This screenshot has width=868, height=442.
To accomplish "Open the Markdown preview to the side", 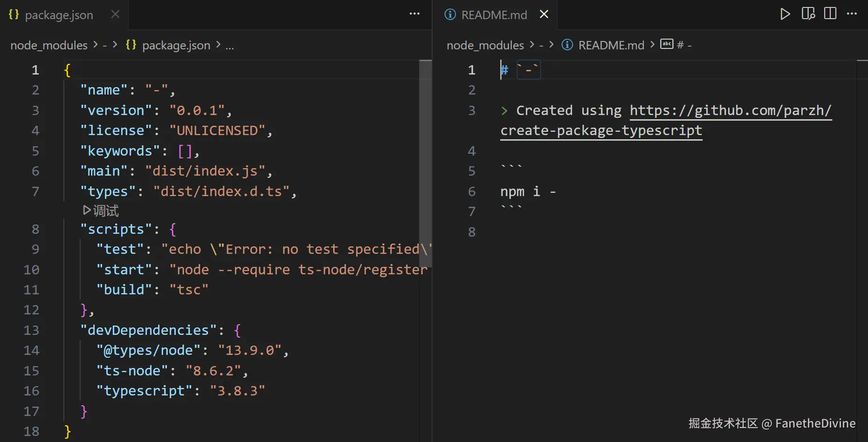I will point(808,14).
